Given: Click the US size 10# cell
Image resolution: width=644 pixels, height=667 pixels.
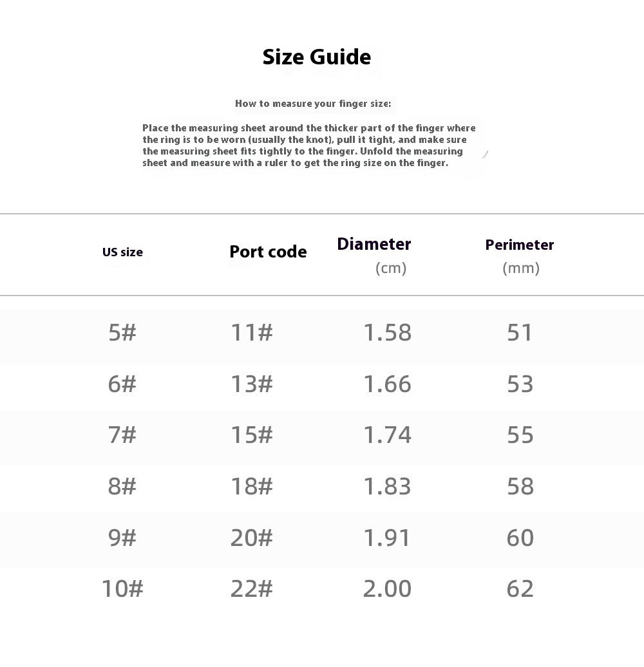Looking at the screenshot, I should (122, 588).
